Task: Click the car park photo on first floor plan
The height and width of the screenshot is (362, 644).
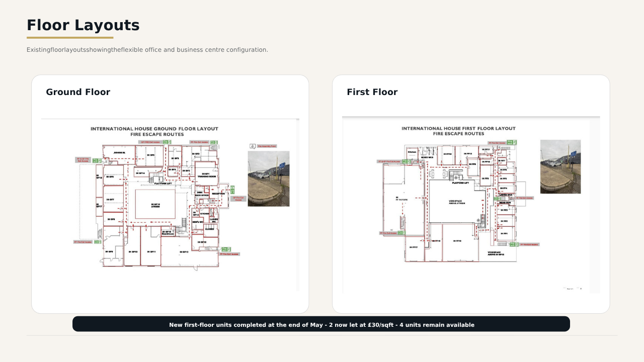Action: tap(560, 166)
